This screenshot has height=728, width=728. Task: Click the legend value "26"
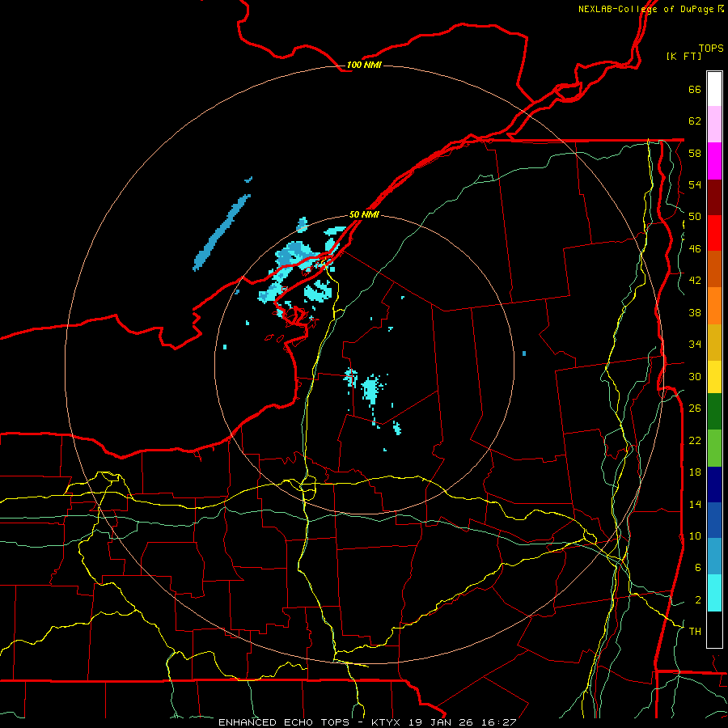point(695,408)
